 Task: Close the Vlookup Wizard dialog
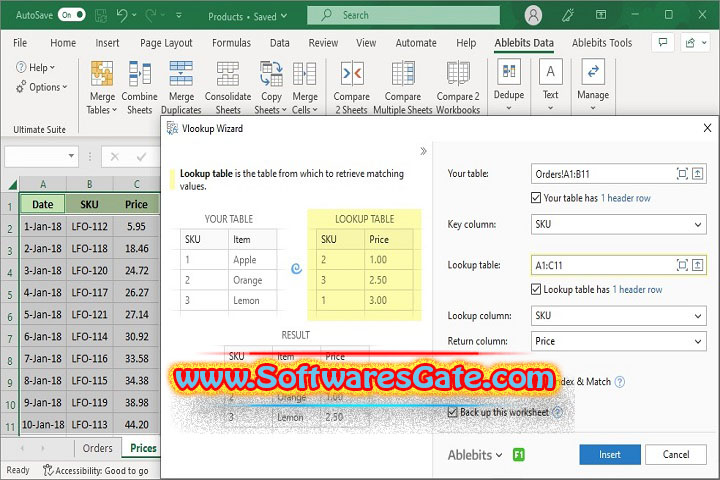707,128
